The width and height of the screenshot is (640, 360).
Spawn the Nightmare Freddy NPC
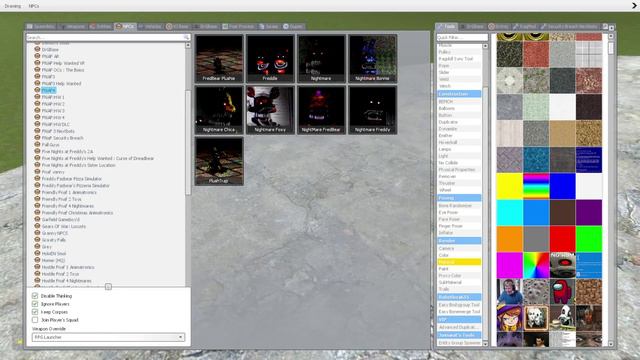point(373,110)
